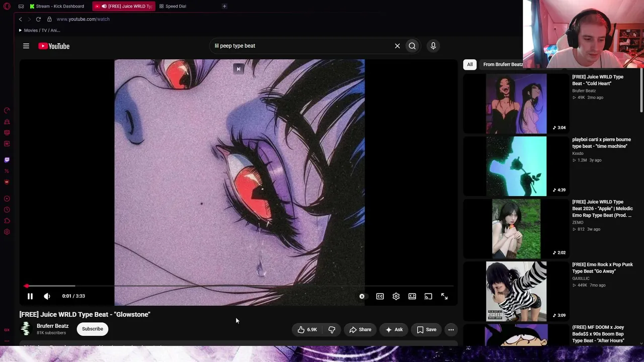Screen dimensions: 644x362
Task: Click the recommendations panel scrollbar
Action: click(641, 90)
